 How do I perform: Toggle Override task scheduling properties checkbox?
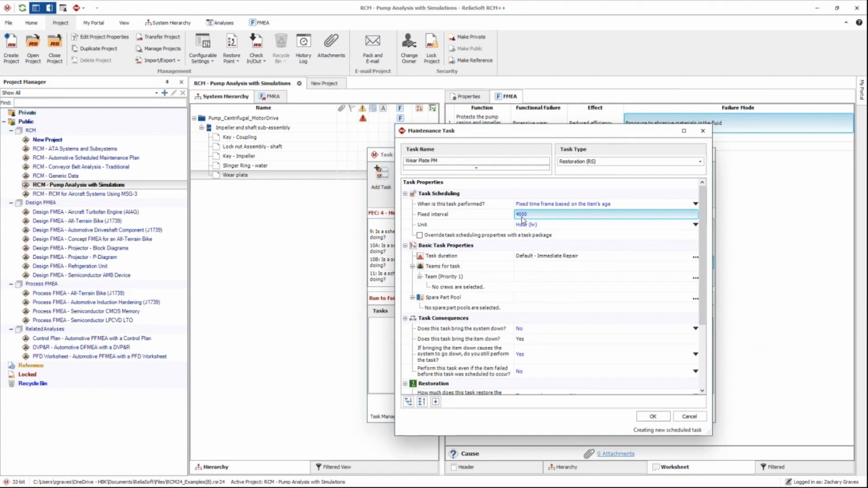[x=419, y=235]
